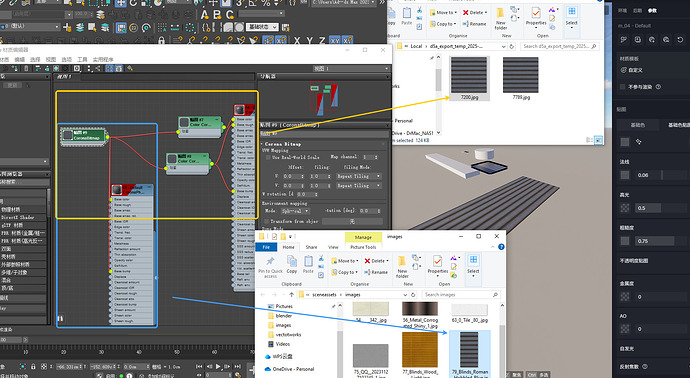Open U Repeat Tiling mode dropdown
The height and width of the screenshot is (378, 690).
click(359, 176)
